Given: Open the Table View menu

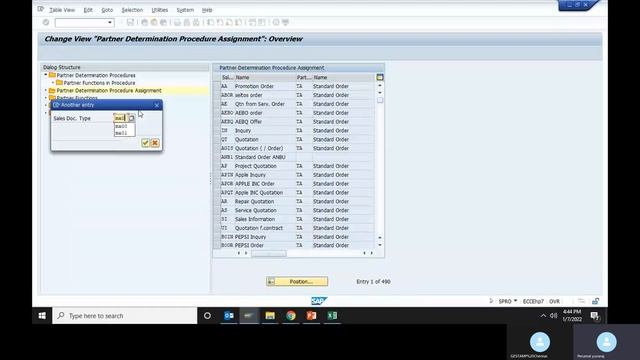Looking at the screenshot, I should click(62, 10).
